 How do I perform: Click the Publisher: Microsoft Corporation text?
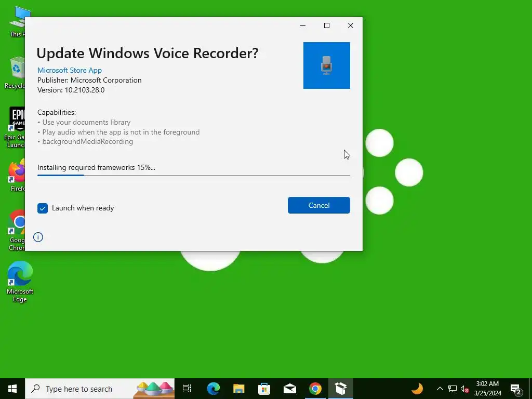[x=89, y=80]
